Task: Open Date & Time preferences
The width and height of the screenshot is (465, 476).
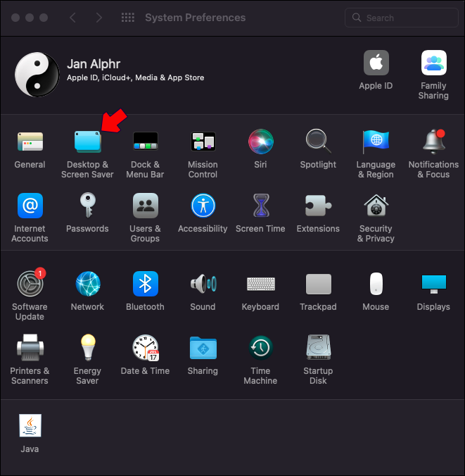Action: click(146, 348)
